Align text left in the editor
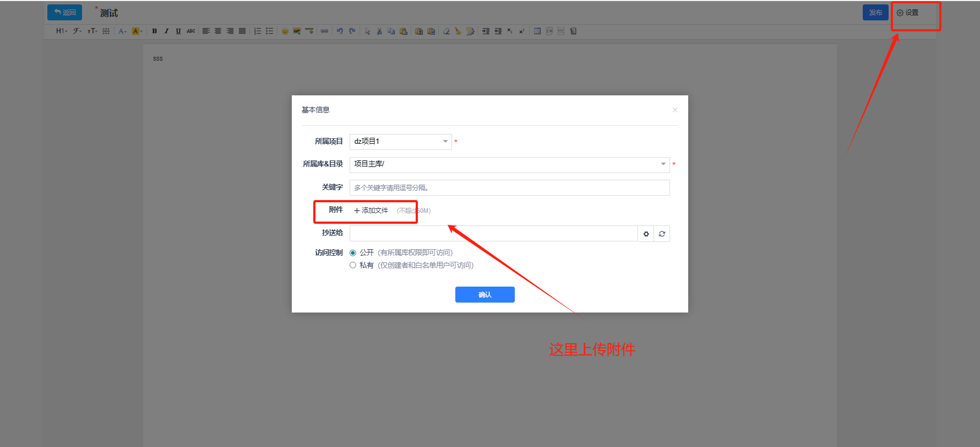Image resolution: width=980 pixels, height=447 pixels. [x=206, y=31]
